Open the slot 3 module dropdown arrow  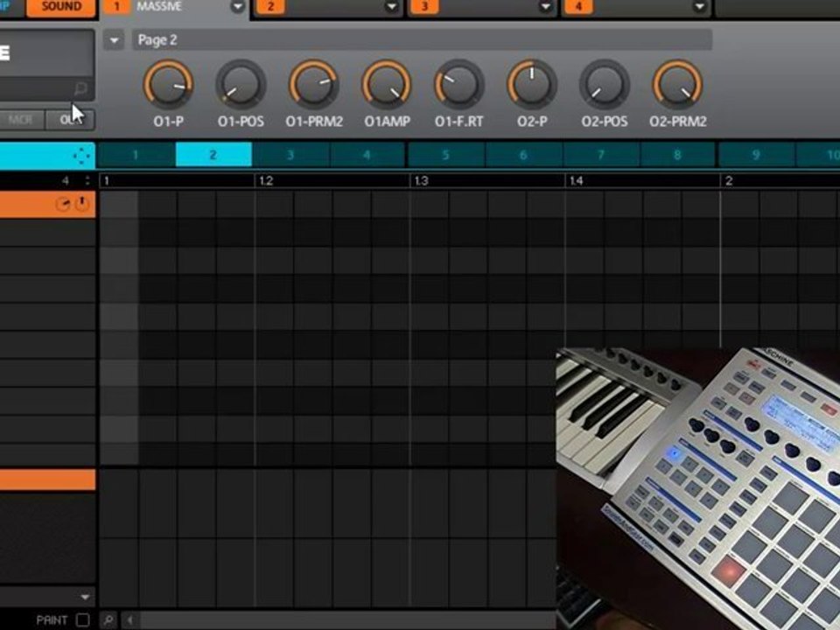[545, 7]
